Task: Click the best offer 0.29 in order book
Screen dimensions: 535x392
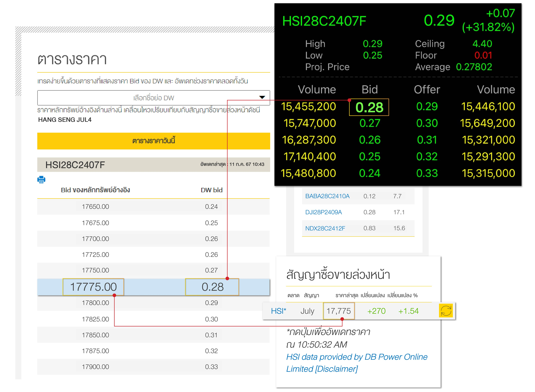Action: 427,106
